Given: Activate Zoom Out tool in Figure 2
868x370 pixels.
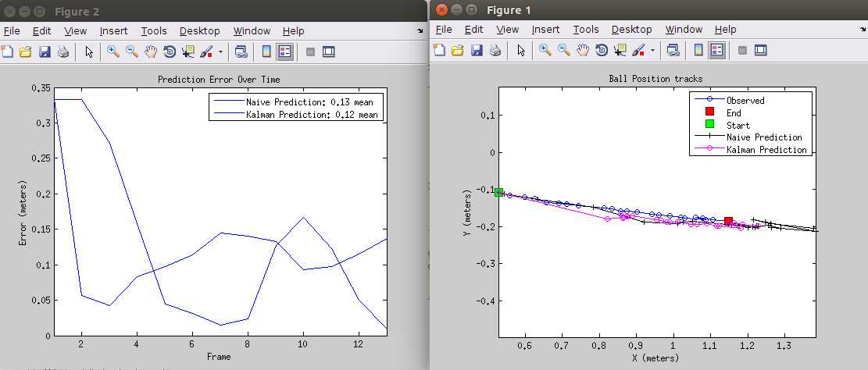Looking at the screenshot, I should (x=132, y=52).
